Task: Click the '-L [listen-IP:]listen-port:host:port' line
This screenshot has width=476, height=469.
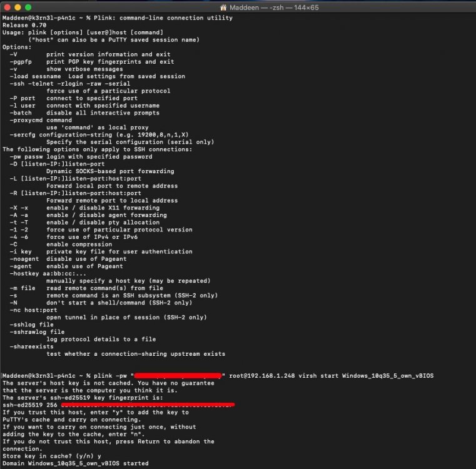Action: pos(76,178)
